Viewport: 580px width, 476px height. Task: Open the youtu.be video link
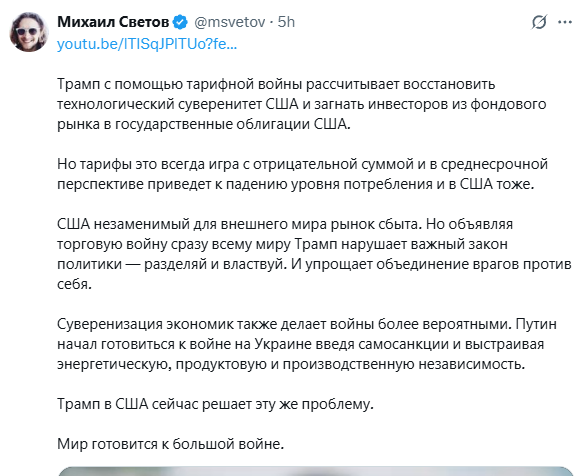tap(147, 44)
